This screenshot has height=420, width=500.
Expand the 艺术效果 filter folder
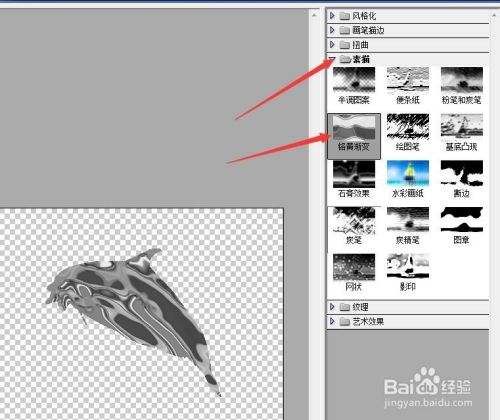332,321
